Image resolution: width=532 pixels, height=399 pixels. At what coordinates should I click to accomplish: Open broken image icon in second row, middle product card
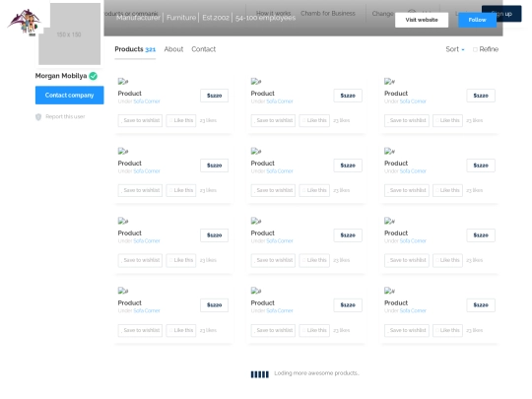click(256, 151)
